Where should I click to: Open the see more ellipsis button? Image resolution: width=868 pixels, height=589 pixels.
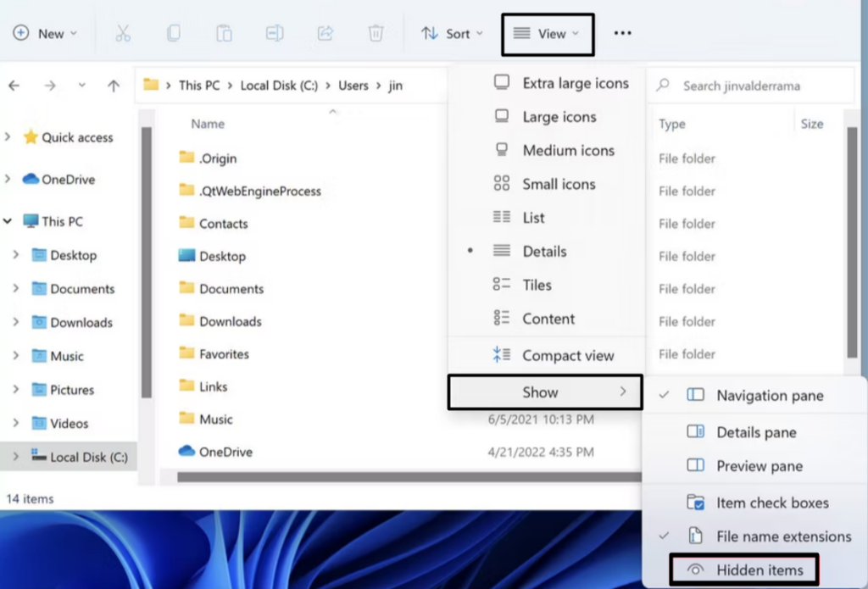coord(623,34)
